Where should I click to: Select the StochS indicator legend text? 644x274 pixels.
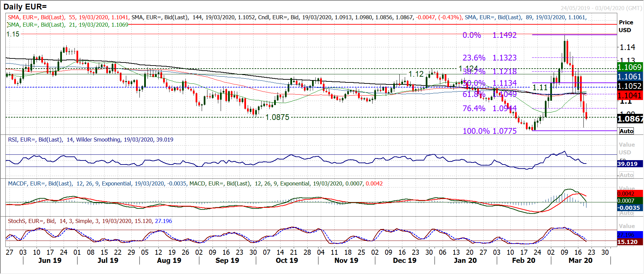90,221
